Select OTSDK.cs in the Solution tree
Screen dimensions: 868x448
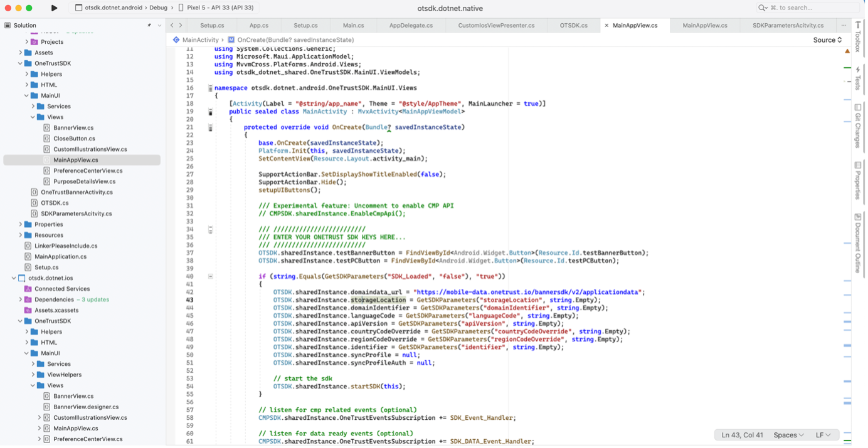click(55, 203)
